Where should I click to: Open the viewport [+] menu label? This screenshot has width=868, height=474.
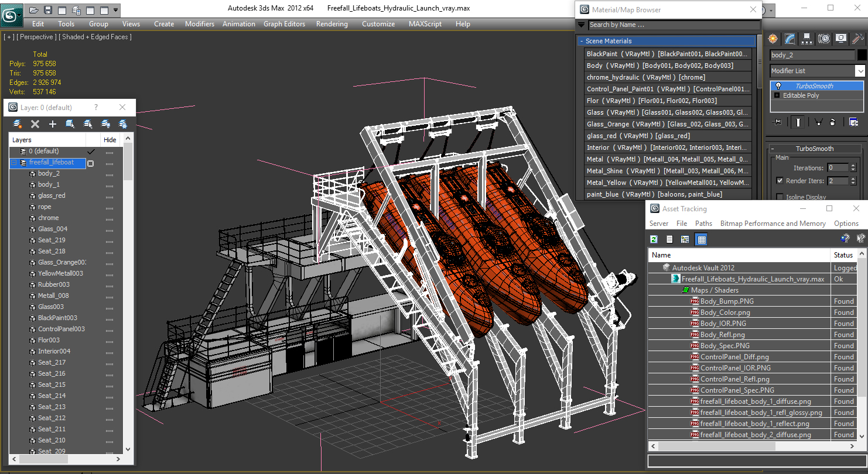click(8, 37)
